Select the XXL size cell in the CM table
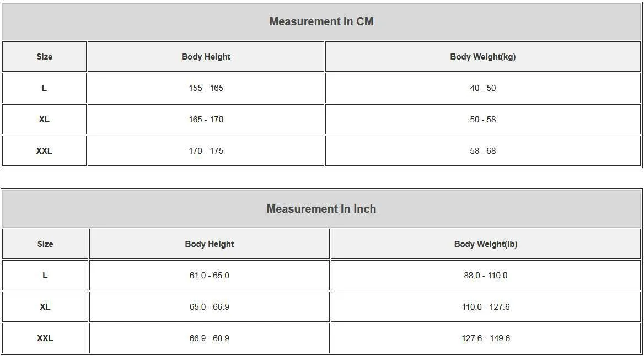This screenshot has width=644, height=356. pyautogui.click(x=45, y=151)
